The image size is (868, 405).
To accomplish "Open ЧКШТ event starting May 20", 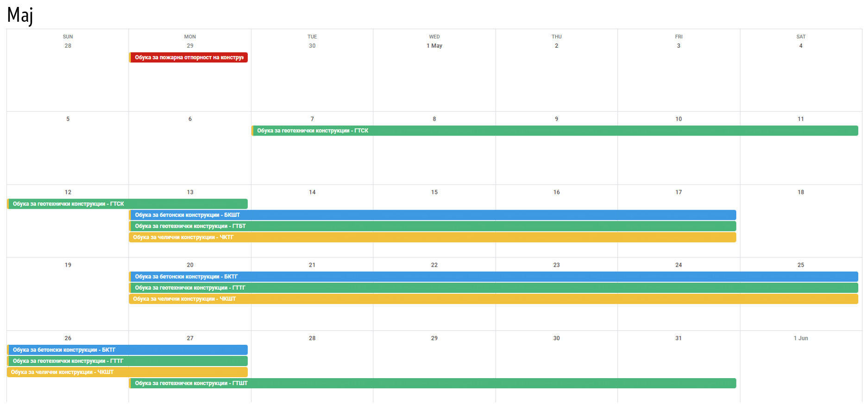I will 493,299.
